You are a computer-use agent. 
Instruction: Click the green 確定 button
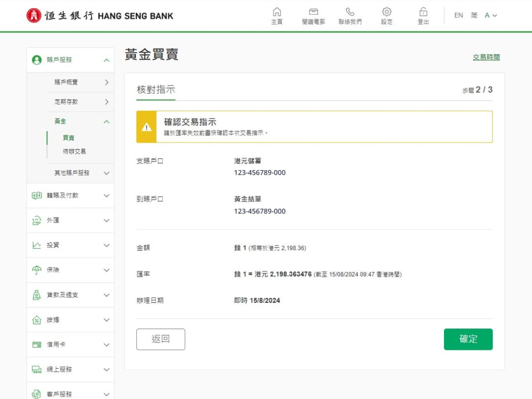click(x=468, y=339)
